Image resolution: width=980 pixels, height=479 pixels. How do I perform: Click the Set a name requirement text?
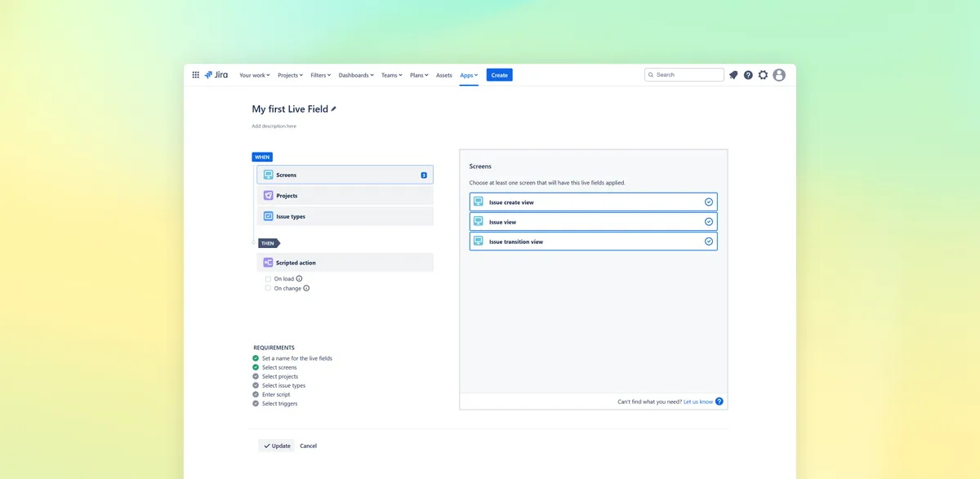(x=297, y=358)
